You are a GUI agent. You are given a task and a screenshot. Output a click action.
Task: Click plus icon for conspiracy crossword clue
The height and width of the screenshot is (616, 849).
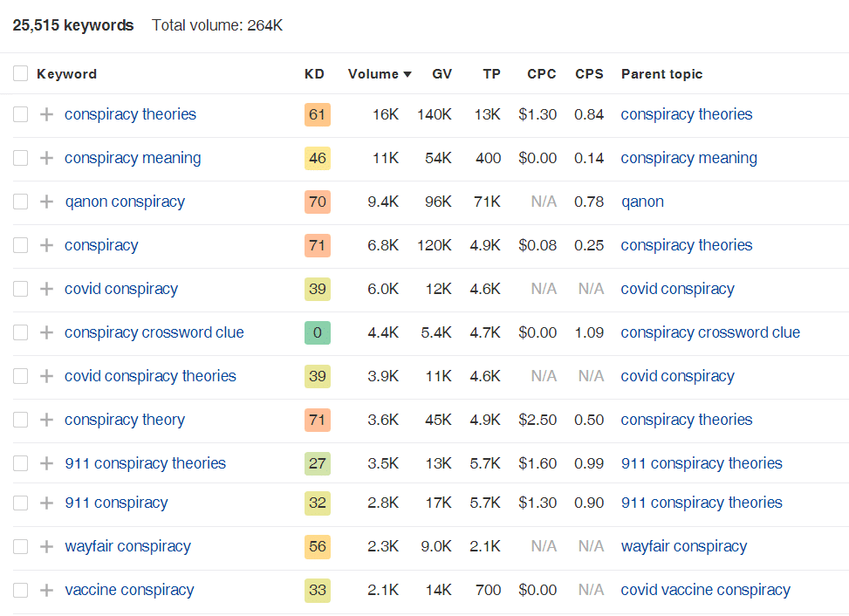[x=46, y=332]
